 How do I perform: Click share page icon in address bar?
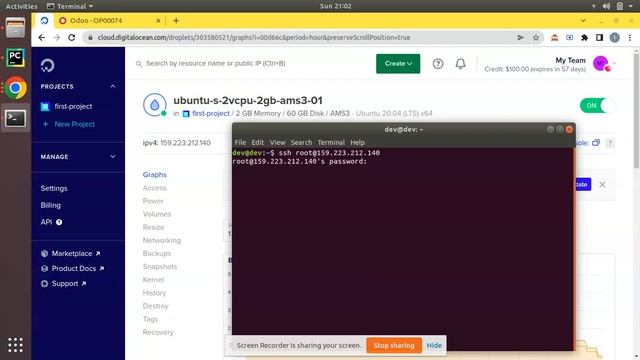click(x=520, y=38)
